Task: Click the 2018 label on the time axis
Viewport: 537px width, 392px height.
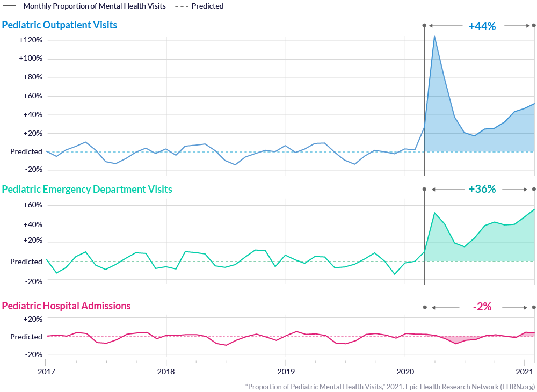Action: [166, 372]
